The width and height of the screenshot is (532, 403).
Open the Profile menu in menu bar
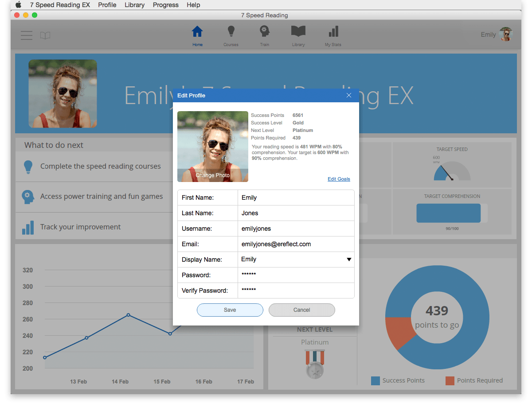(x=107, y=5)
